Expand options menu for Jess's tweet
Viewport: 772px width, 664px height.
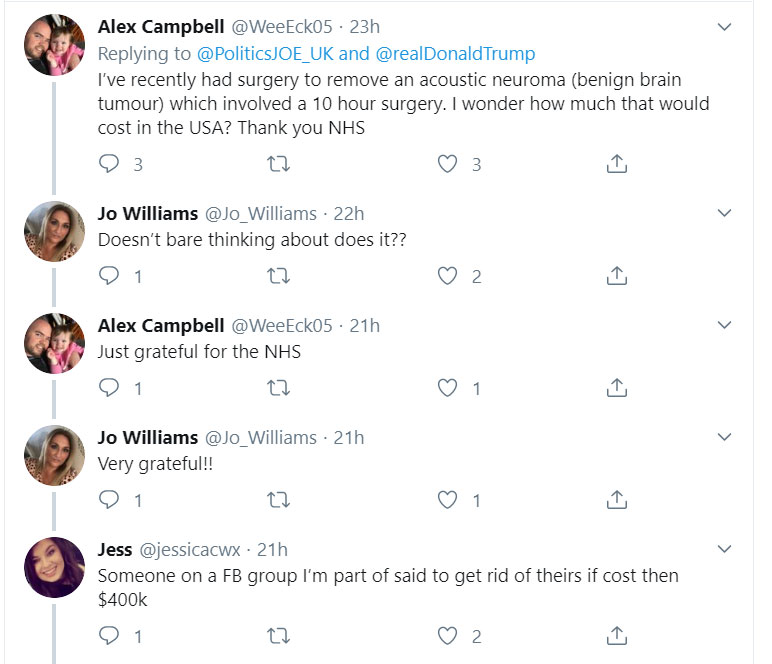click(726, 549)
